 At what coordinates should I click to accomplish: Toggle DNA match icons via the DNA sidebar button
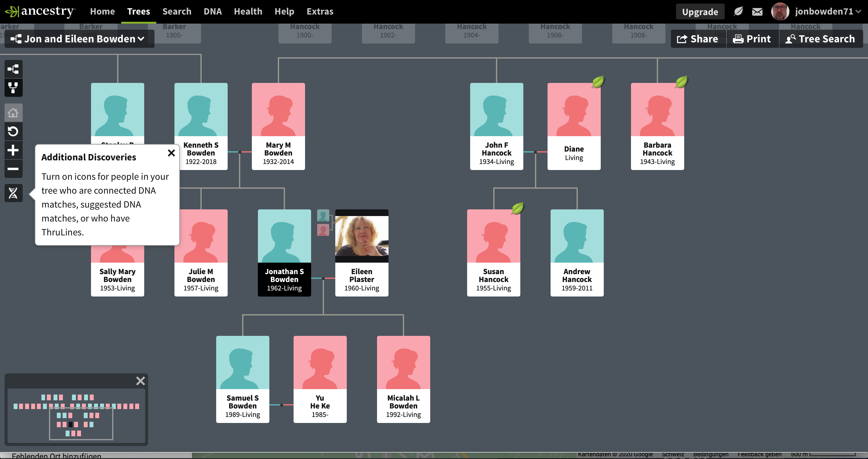click(x=14, y=193)
